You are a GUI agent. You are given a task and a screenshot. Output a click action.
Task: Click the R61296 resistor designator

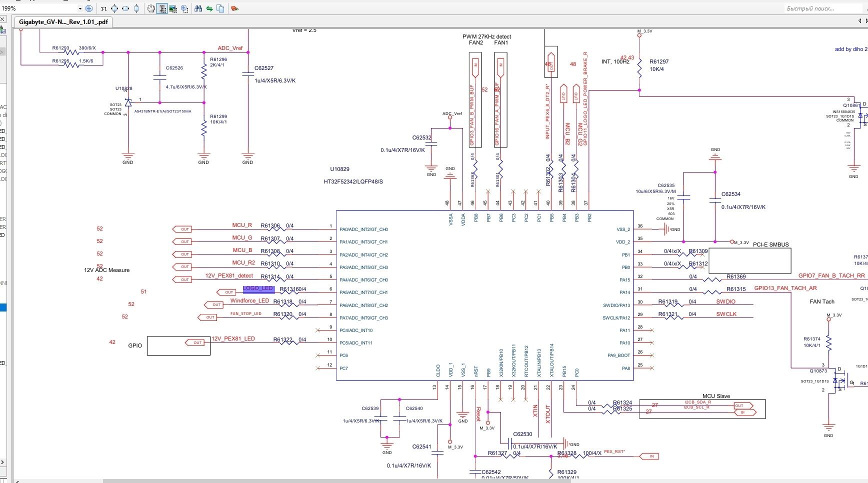(218, 59)
